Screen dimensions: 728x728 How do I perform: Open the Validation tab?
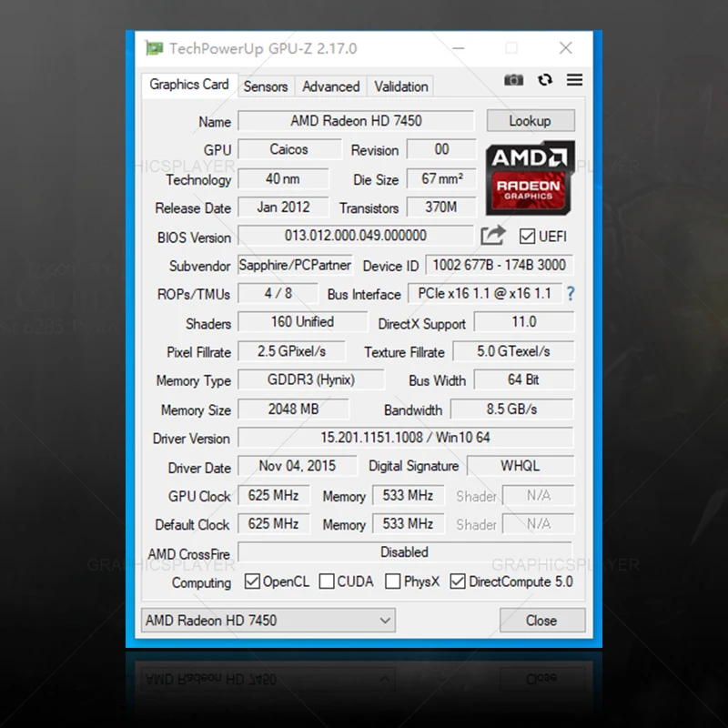(x=401, y=86)
